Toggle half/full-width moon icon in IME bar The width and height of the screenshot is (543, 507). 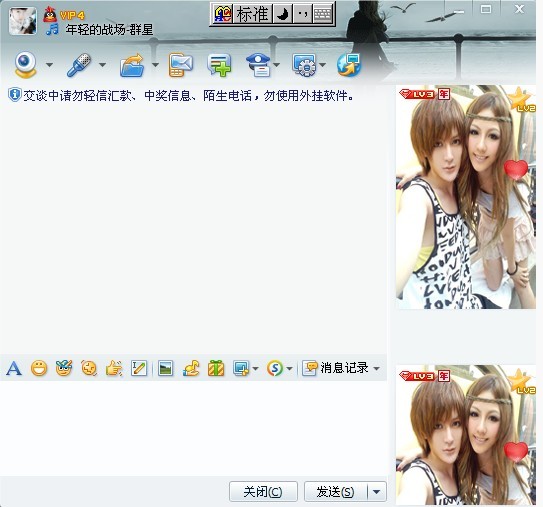283,15
